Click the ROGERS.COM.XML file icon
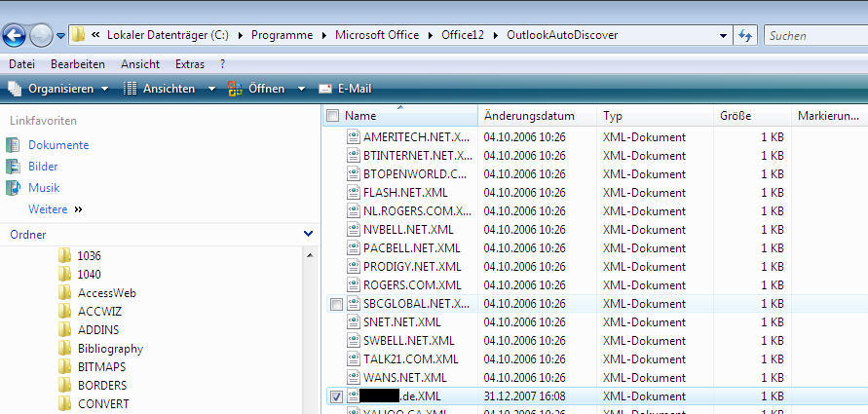The height and width of the screenshot is (414, 868). point(354,285)
